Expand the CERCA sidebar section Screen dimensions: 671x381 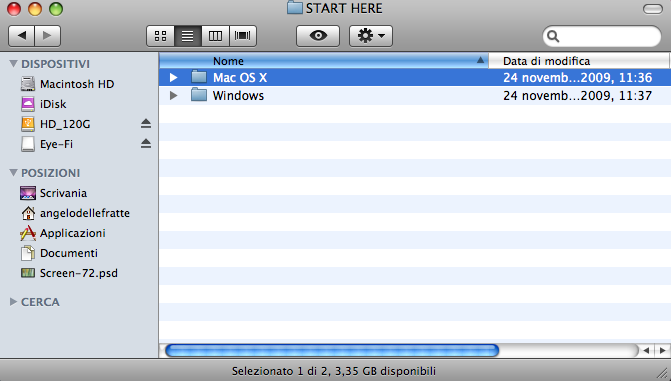[13, 302]
